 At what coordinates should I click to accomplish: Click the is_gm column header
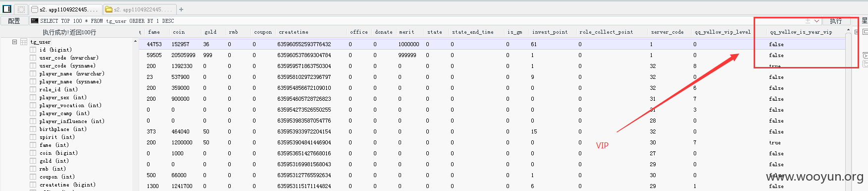(515, 32)
